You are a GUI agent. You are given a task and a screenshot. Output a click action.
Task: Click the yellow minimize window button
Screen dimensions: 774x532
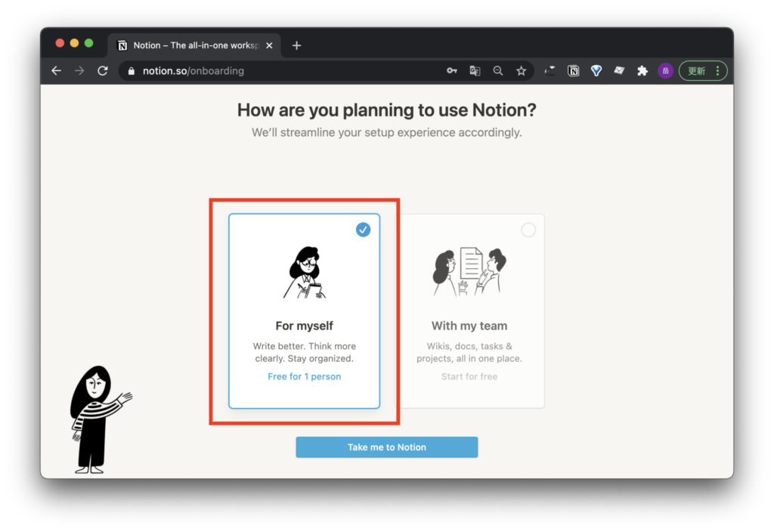75,43
